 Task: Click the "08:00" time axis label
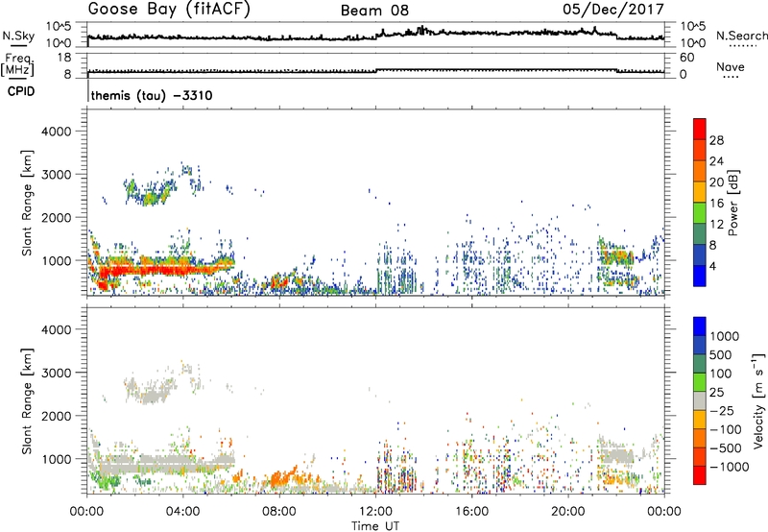[x=279, y=512]
